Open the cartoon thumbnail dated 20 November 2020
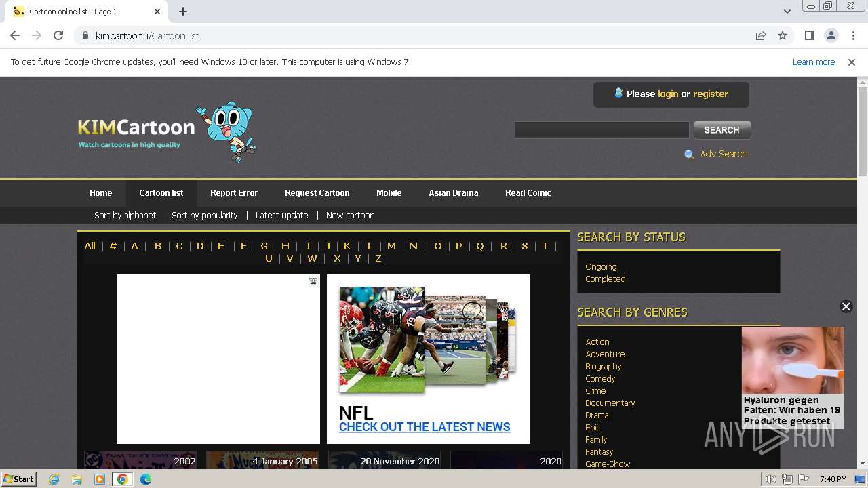 point(384,460)
